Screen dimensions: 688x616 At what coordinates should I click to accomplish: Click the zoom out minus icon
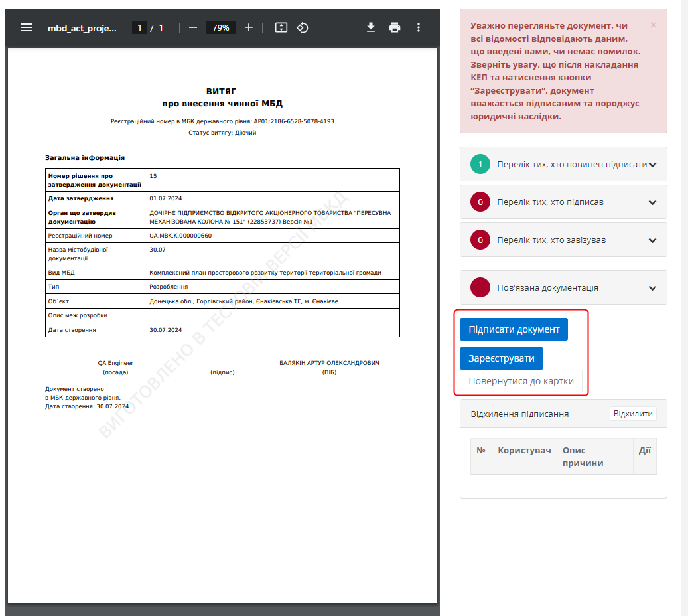click(193, 27)
